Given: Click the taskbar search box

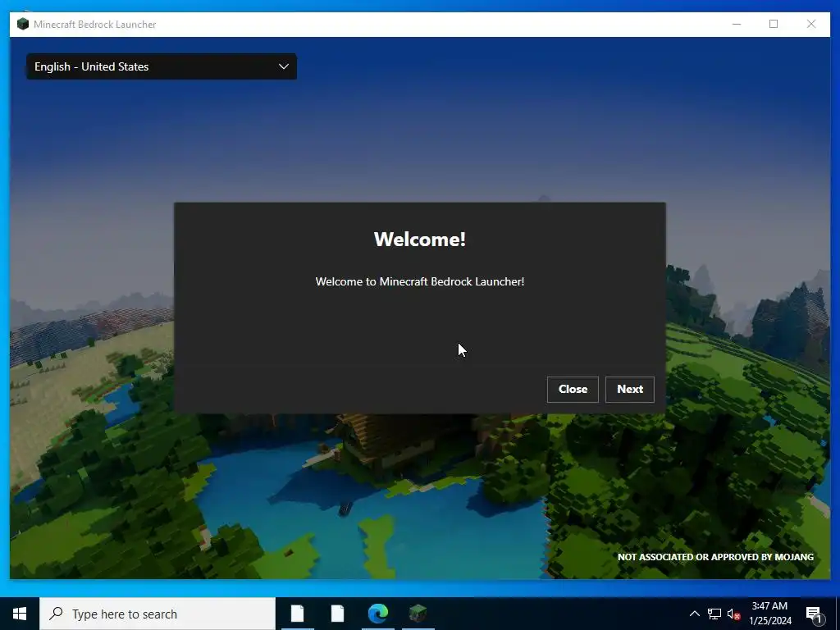Looking at the screenshot, I should [157, 614].
